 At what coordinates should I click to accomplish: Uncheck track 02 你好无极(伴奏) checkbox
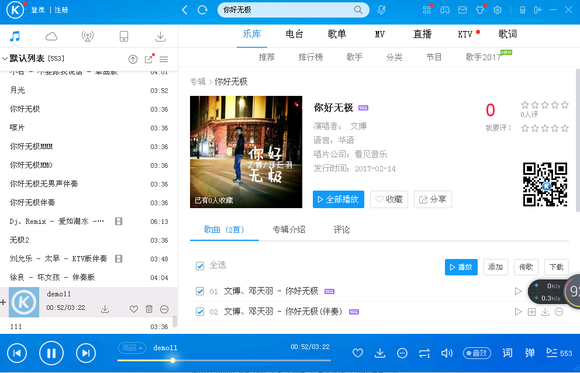tap(200, 312)
